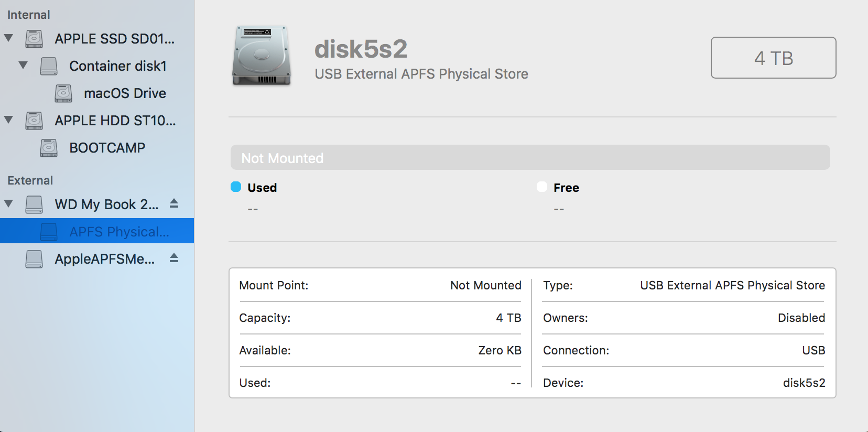Click the Not Mounted usage bar
This screenshot has width=868, height=432.
(x=530, y=158)
